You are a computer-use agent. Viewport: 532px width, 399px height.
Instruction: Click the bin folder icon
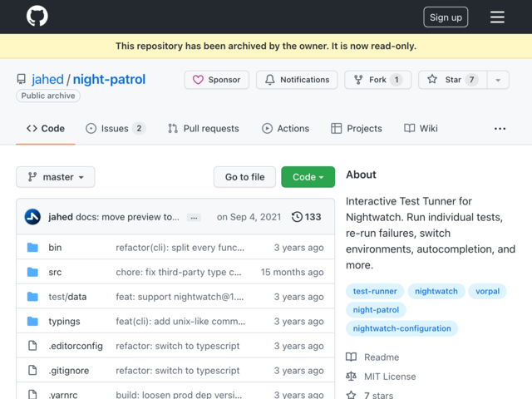(32, 248)
